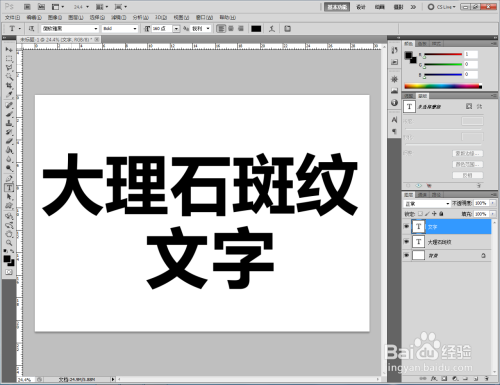Open the Character panel icon in dock
500x385 pixels.
(x=394, y=120)
